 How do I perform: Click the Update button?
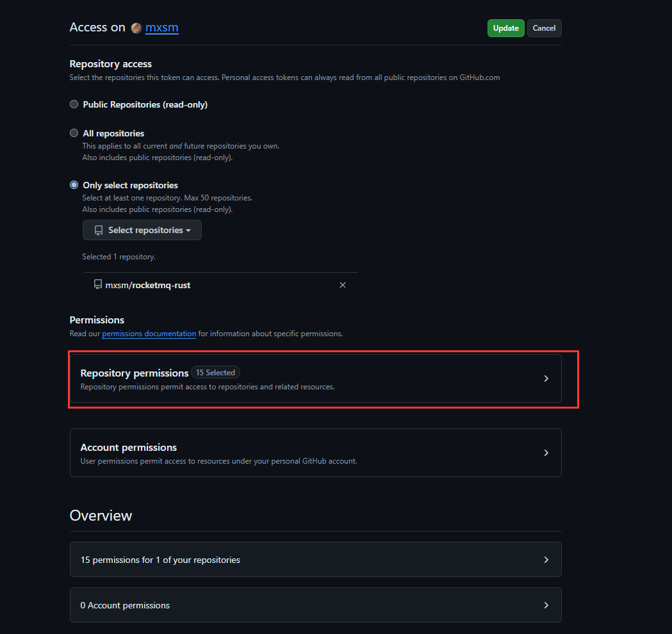pos(505,28)
